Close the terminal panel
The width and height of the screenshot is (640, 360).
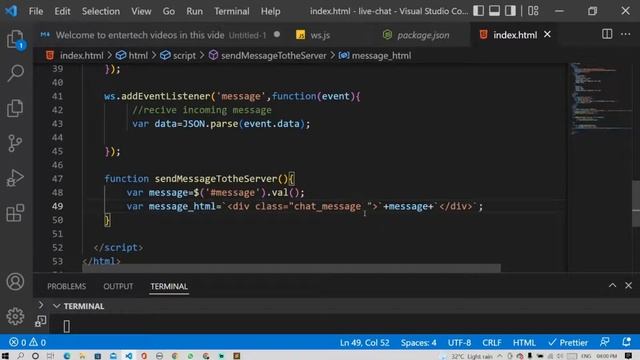[x=628, y=286]
